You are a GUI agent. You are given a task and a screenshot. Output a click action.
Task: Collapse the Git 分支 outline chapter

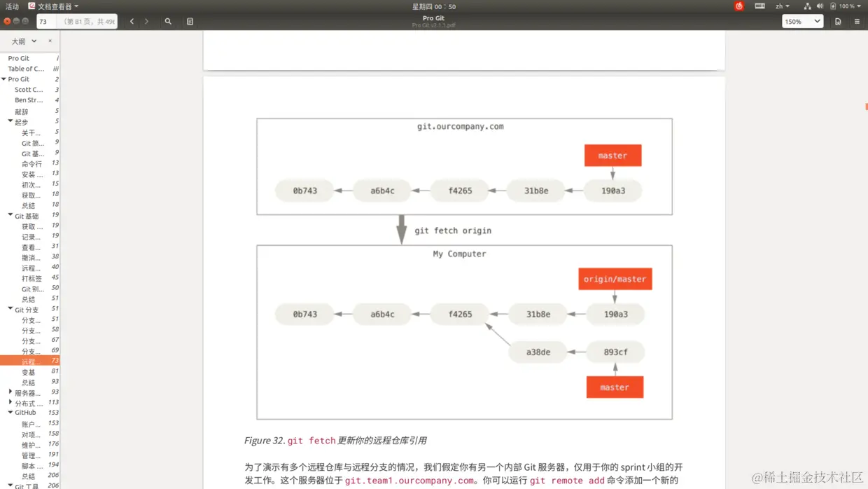coord(10,309)
